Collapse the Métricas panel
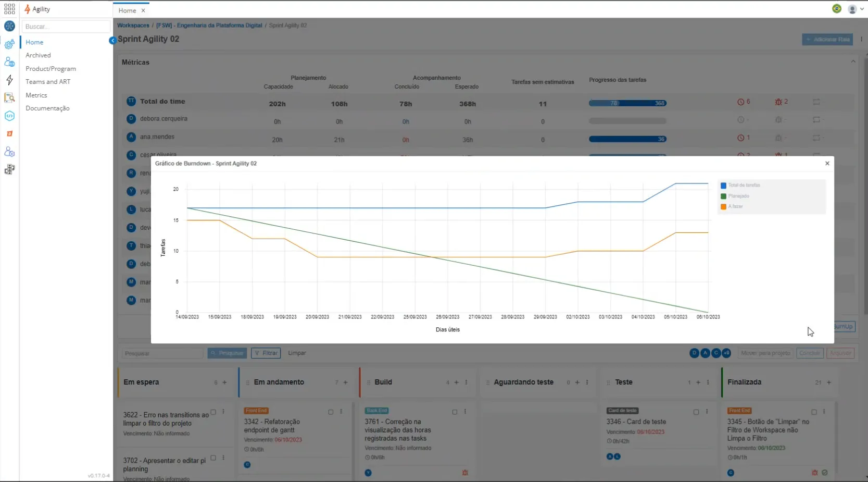The width and height of the screenshot is (868, 482). pyautogui.click(x=853, y=61)
